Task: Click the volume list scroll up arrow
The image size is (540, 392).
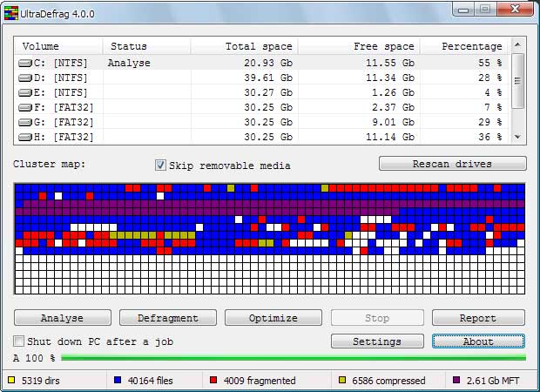Action: pos(517,44)
